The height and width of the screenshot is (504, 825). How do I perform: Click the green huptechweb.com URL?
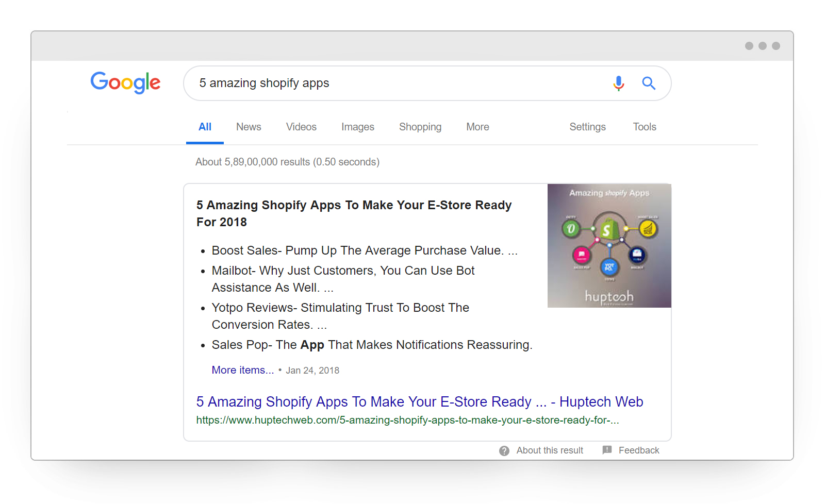click(407, 420)
